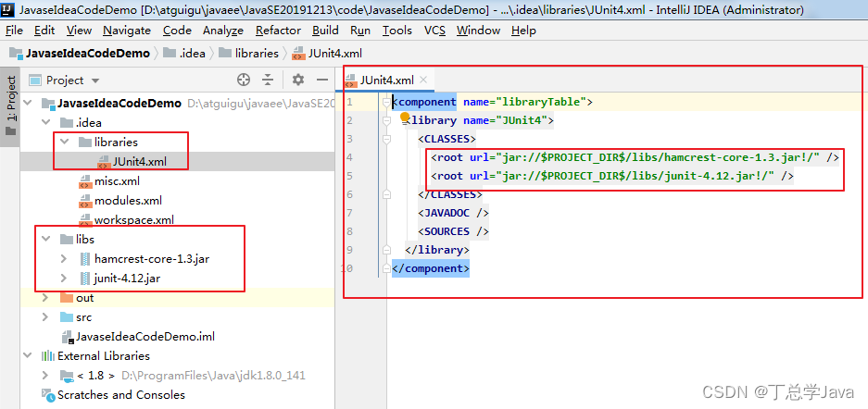Click the IntelliJ IDEA logo in title bar
Image resolution: width=868 pixels, height=409 pixels.
point(9,10)
